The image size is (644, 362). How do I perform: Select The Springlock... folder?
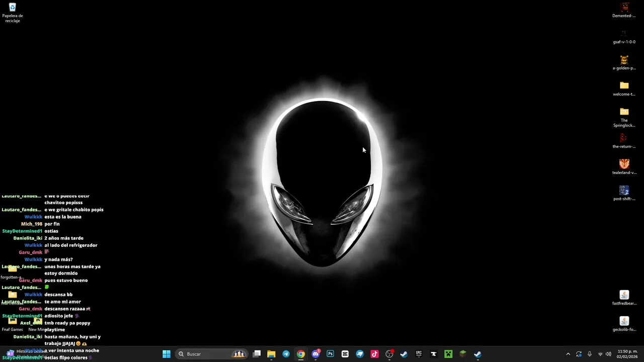click(x=624, y=117)
